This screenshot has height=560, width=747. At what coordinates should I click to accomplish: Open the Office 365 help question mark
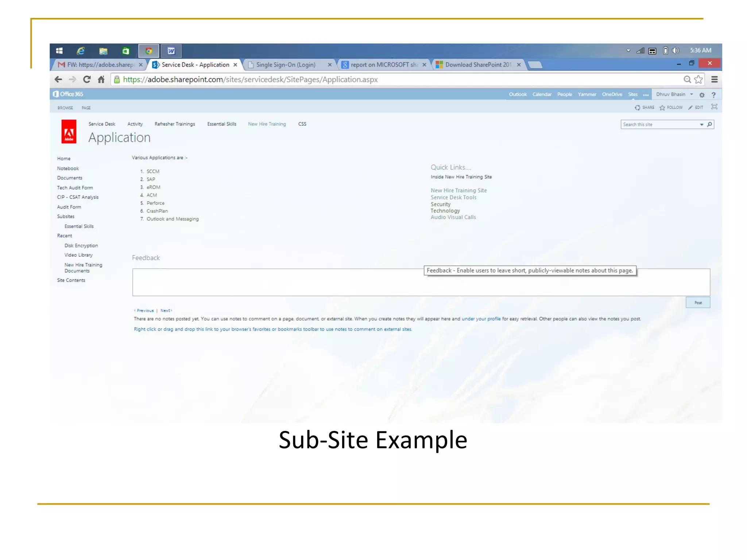713,95
